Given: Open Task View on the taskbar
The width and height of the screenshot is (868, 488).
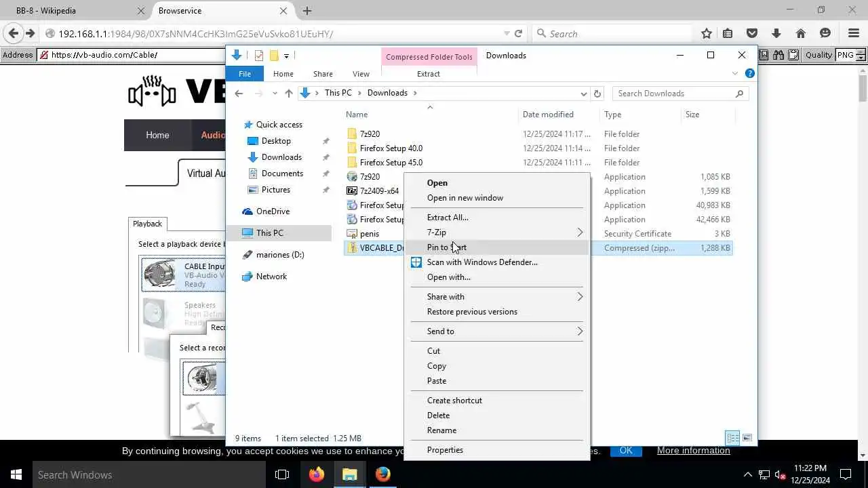Looking at the screenshot, I should (282, 474).
